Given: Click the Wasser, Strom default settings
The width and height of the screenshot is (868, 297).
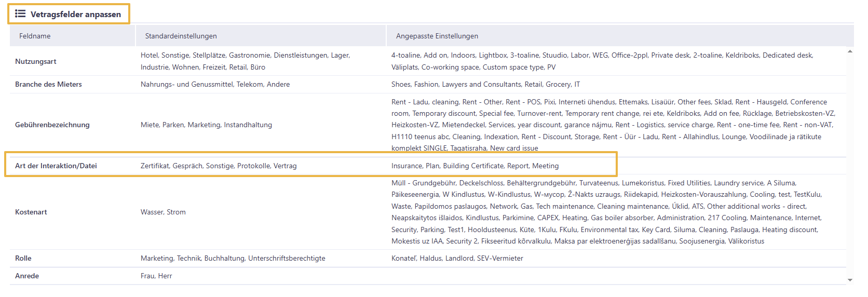Looking at the screenshot, I should click(163, 212).
